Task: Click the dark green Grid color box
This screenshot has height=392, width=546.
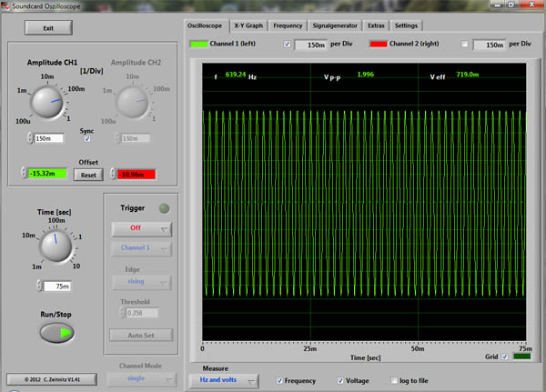Action: tap(522, 357)
